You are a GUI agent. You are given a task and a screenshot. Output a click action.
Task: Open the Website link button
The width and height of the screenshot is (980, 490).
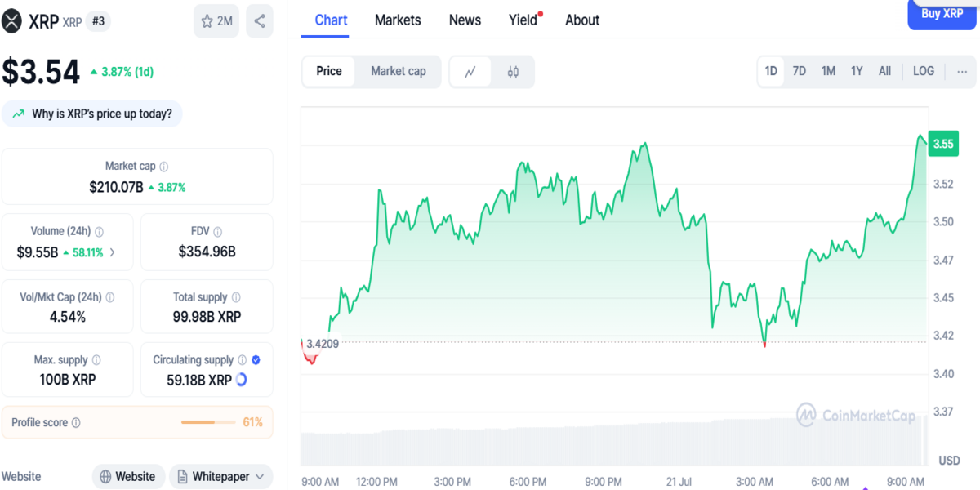tap(128, 477)
